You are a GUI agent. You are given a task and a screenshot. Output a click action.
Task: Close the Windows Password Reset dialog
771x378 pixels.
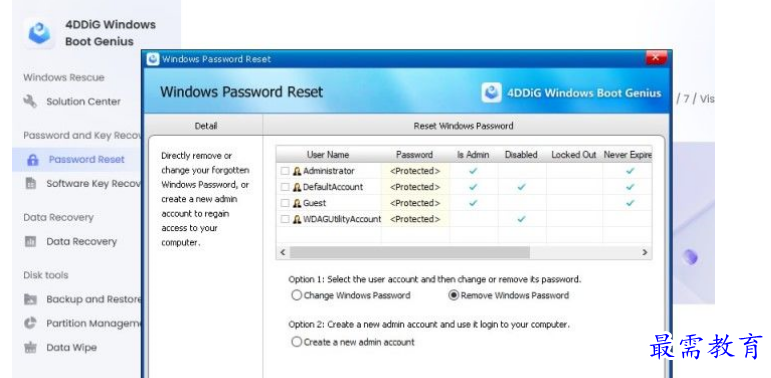655,58
